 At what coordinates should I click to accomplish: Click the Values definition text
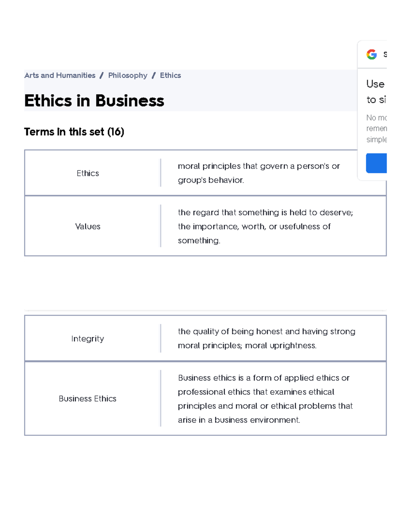tap(265, 226)
